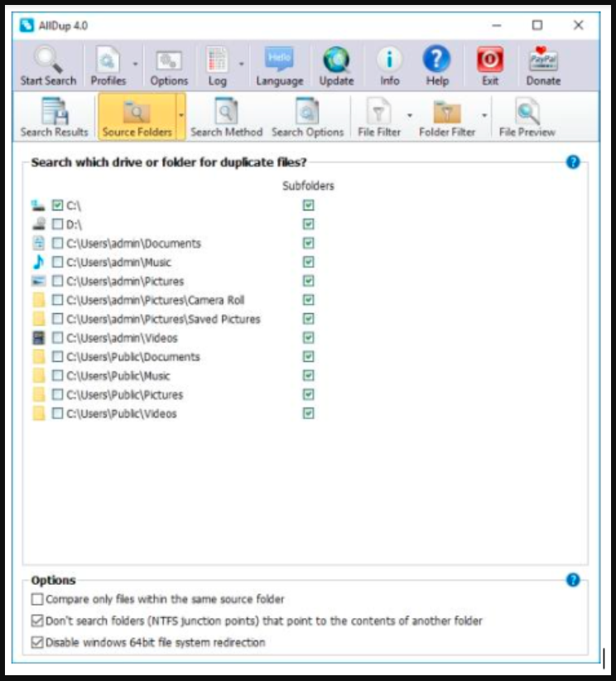Click folder icon for Public\Videos row
The image size is (616, 681).
[38, 413]
